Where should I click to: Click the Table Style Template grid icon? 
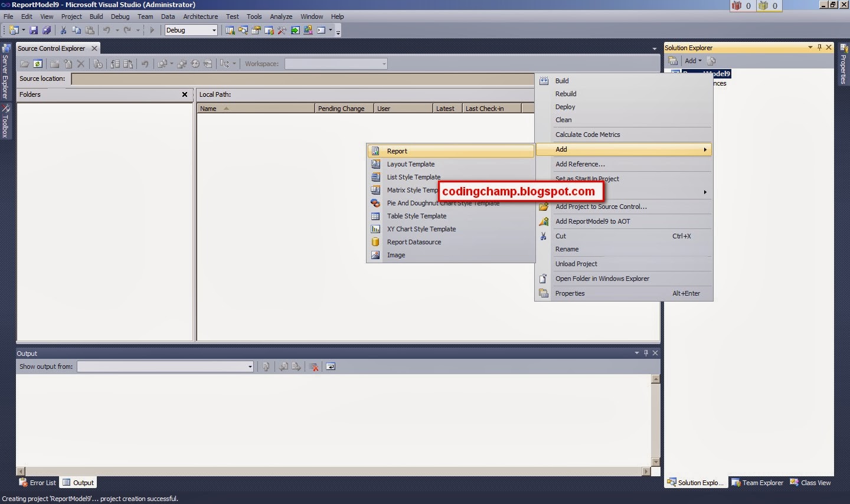(x=375, y=216)
